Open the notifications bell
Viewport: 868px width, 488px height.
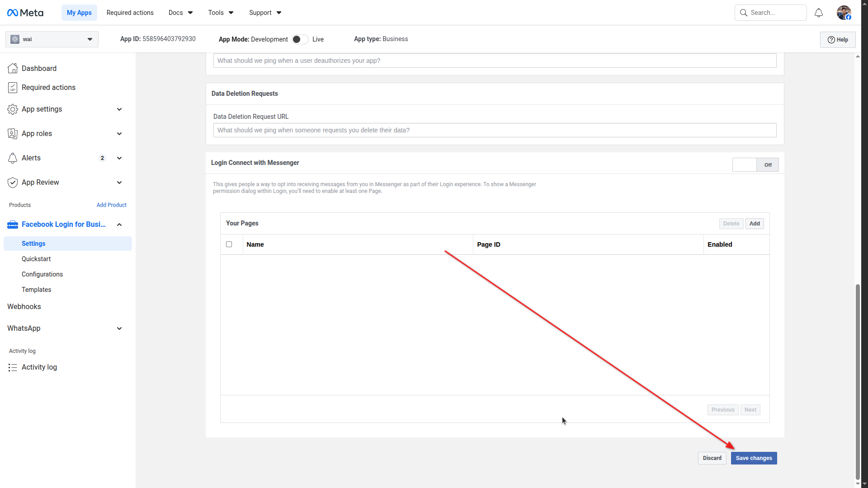819,13
